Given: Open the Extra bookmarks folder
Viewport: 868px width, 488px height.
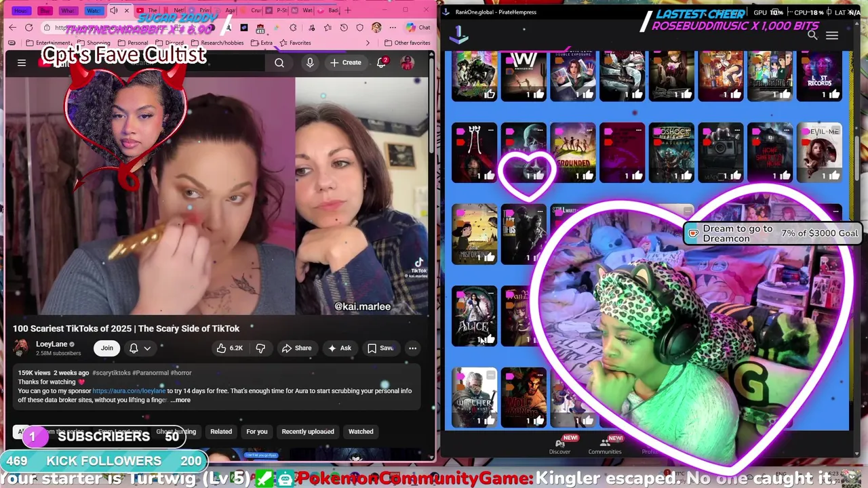Looking at the screenshot, I should (261, 43).
